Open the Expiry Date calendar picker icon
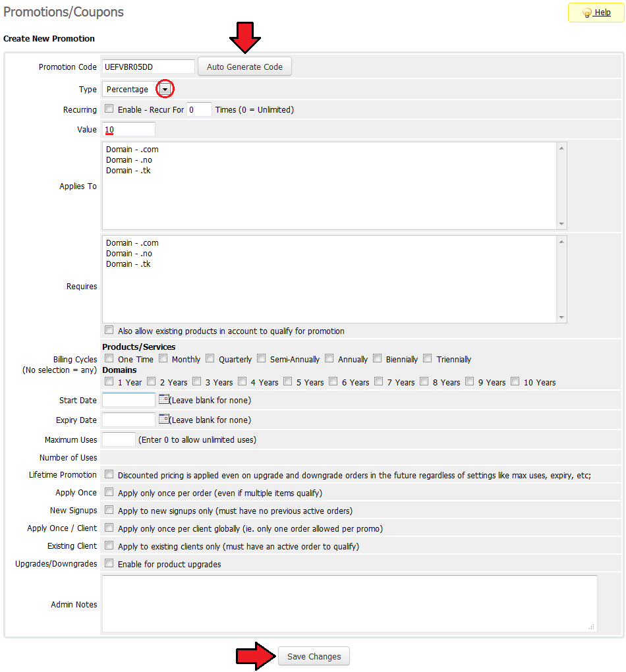 tap(164, 419)
